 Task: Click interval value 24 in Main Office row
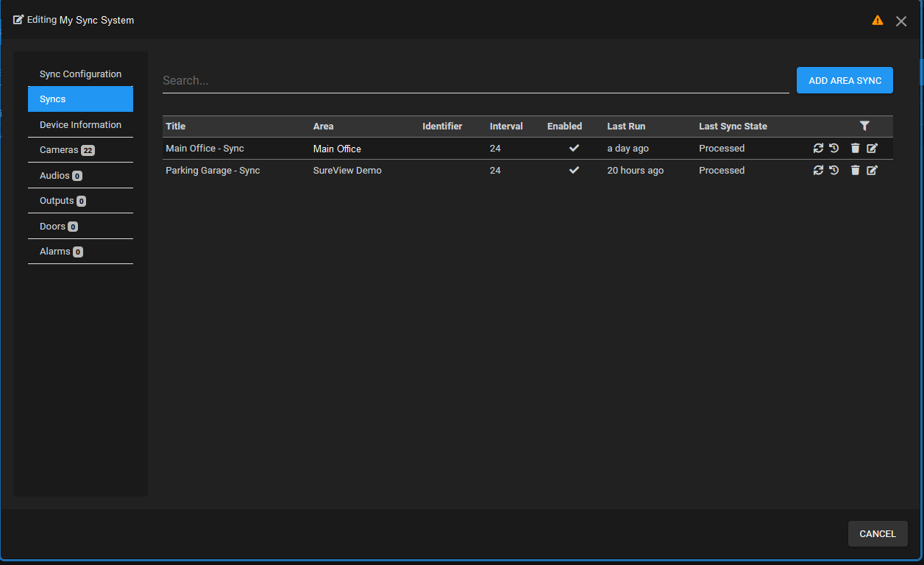click(x=495, y=149)
